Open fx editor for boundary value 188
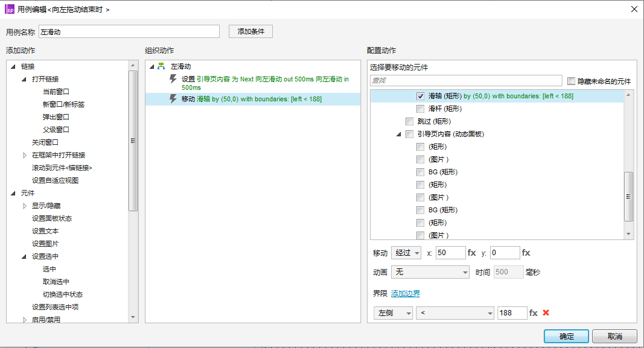 pyautogui.click(x=533, y=312)
